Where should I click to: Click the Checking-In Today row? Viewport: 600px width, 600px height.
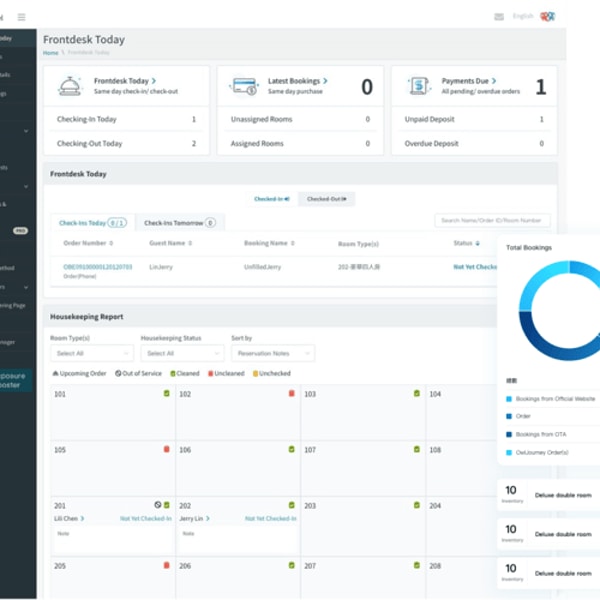(x=126, y=119)
